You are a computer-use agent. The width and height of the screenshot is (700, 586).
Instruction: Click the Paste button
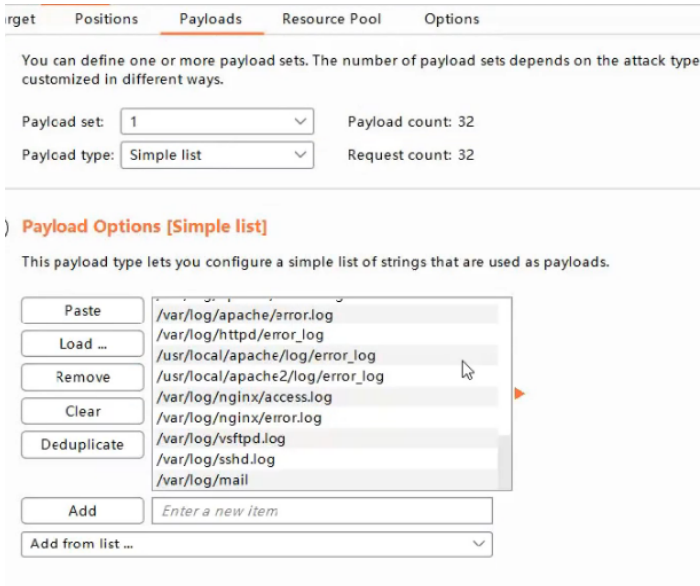(x=82, y=311)
